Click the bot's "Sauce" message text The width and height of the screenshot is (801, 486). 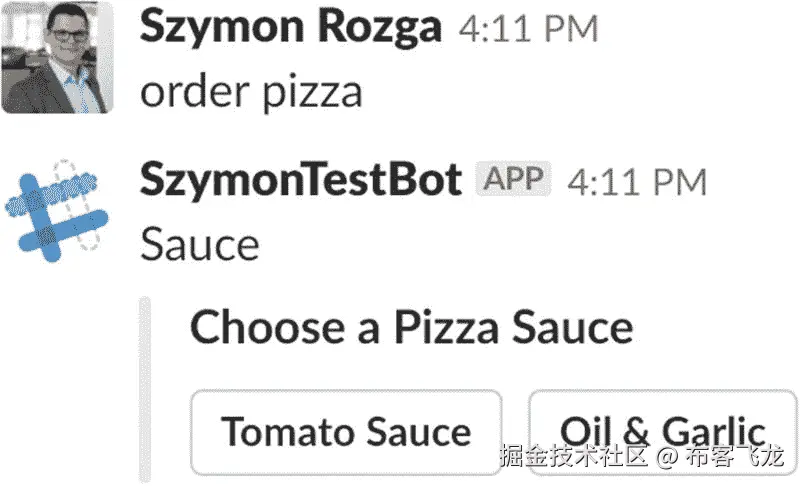coord(200,244)
